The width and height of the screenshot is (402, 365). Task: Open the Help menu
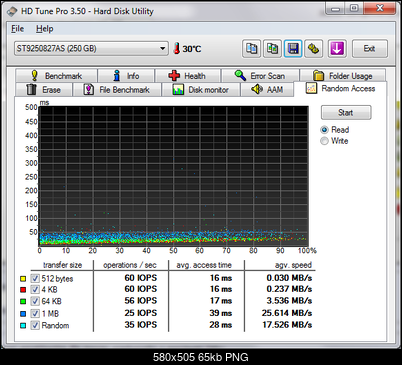44,29
